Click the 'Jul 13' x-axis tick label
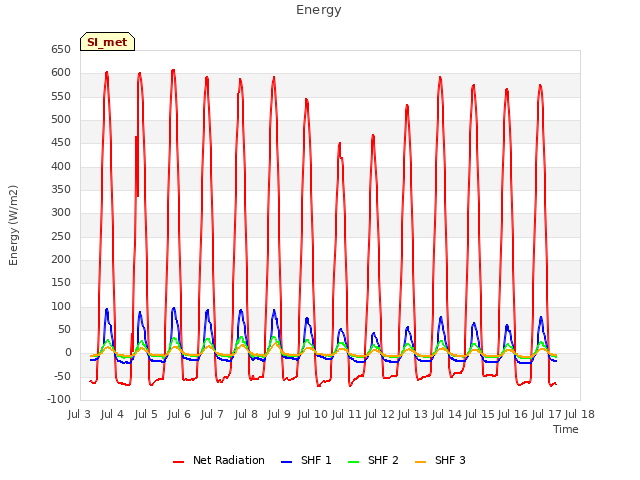Screen dimensions: 640x480 point(413,414)
